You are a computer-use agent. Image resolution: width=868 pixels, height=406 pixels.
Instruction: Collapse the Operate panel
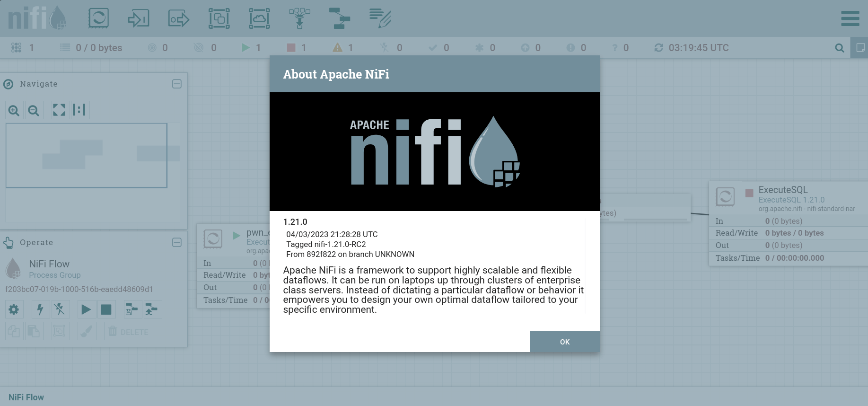177,242
